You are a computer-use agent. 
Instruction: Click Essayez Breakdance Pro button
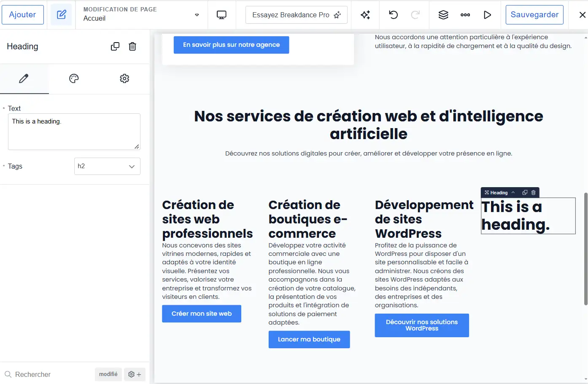click(297, 15)
